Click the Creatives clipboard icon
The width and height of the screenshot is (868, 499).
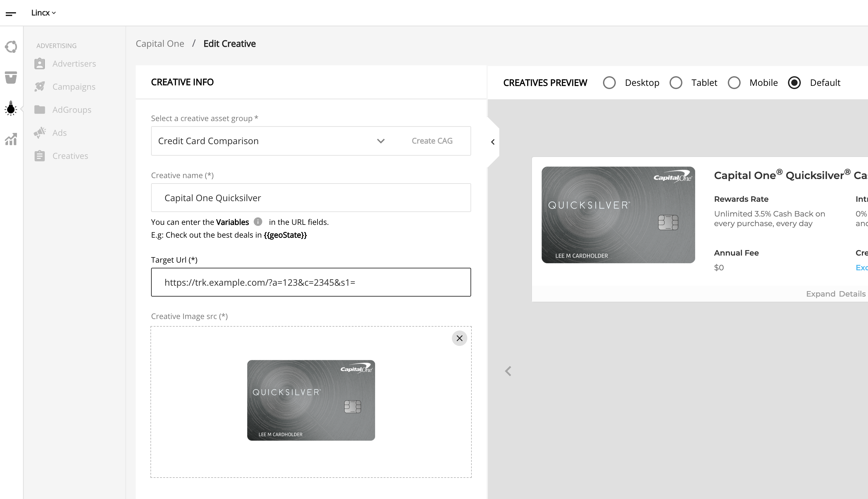click(x=40, y=156)
